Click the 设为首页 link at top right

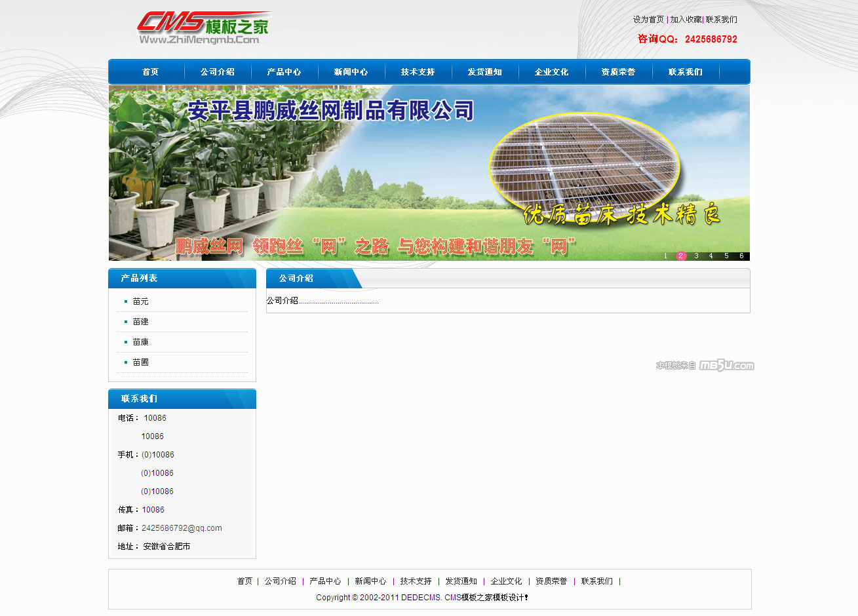click(x=648, y=20)
